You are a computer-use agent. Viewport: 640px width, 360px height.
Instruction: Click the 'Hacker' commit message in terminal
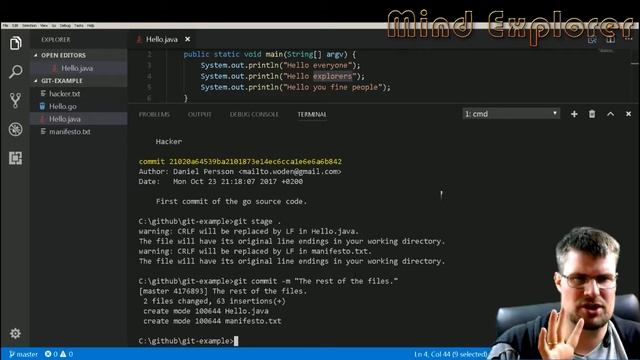tap(169, 142)
